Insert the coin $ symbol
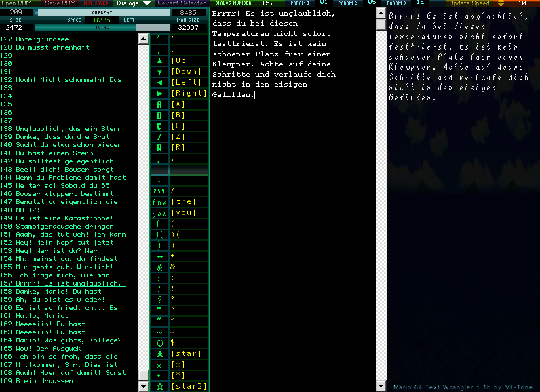This screenshot has height=392, width=540. (159, 343)
